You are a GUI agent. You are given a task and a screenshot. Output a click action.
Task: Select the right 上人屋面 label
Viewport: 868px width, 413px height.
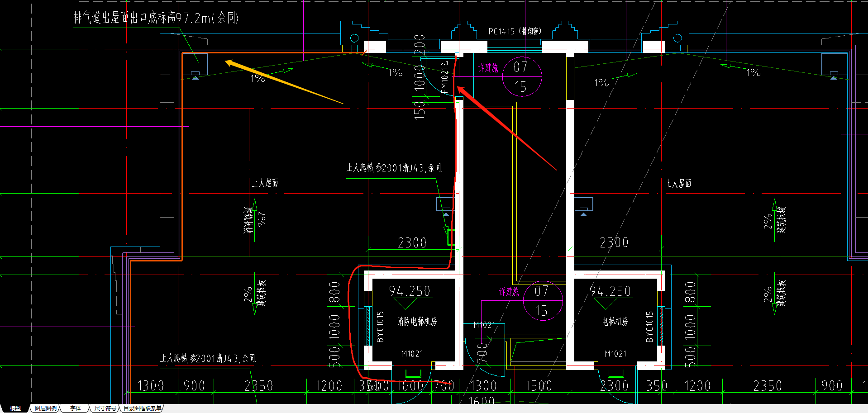tap(678, 183)
